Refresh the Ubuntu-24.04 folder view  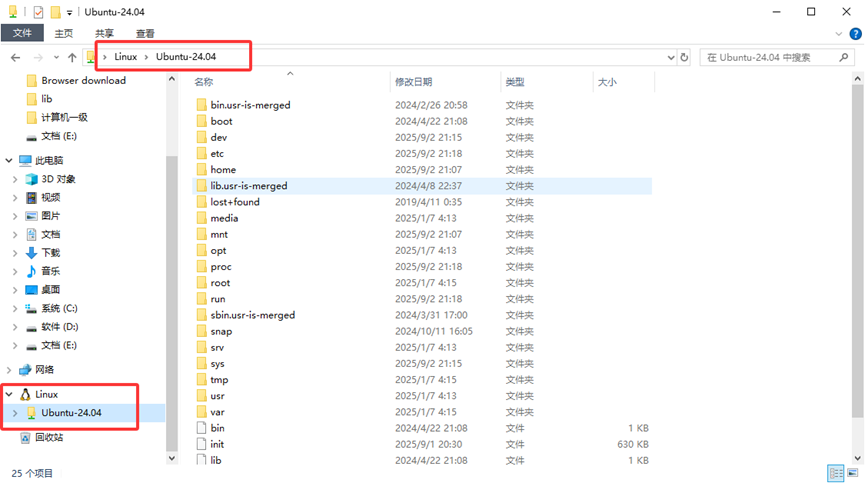(x=684, y=57)
